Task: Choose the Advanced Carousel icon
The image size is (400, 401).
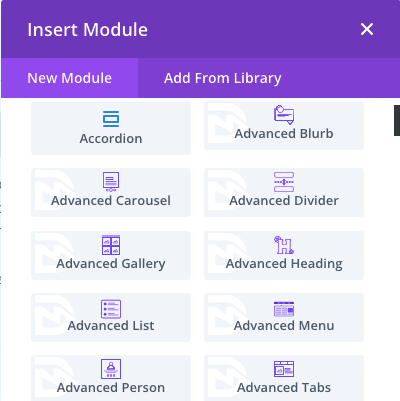Action: [111, 182]
